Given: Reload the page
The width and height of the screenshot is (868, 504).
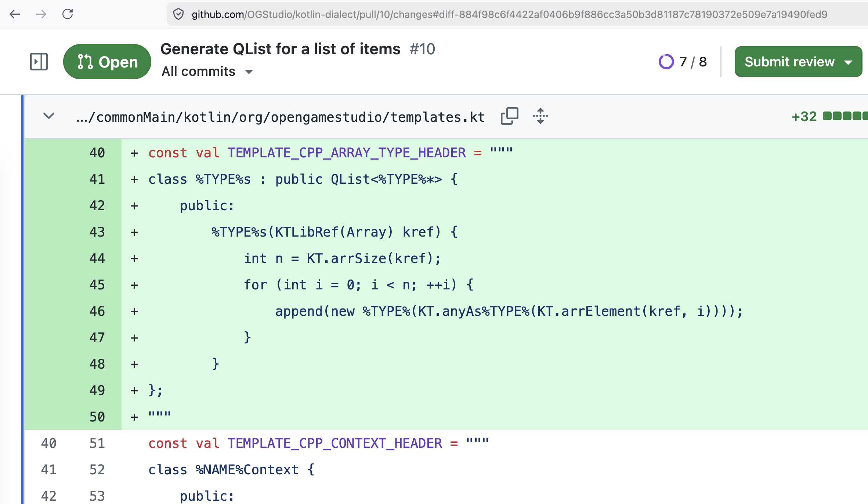Looking at the screenshot, I should (68, 14).
